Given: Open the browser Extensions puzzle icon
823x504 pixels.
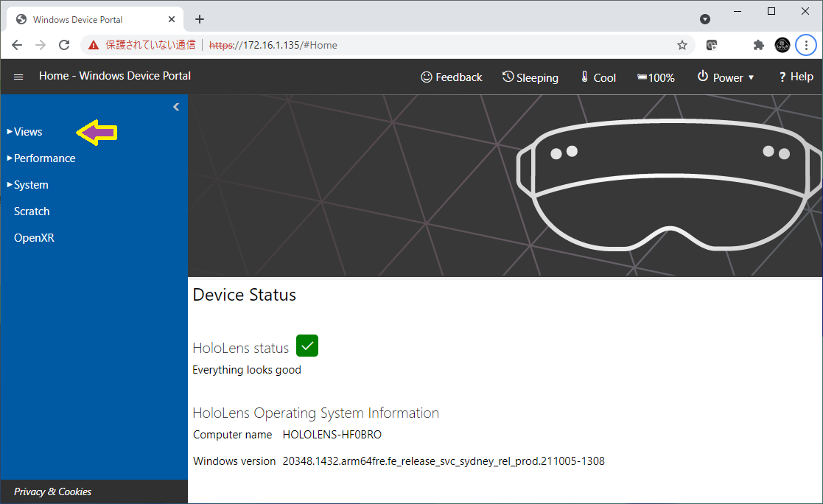Looking at the screenshot, I should [758, 45].
